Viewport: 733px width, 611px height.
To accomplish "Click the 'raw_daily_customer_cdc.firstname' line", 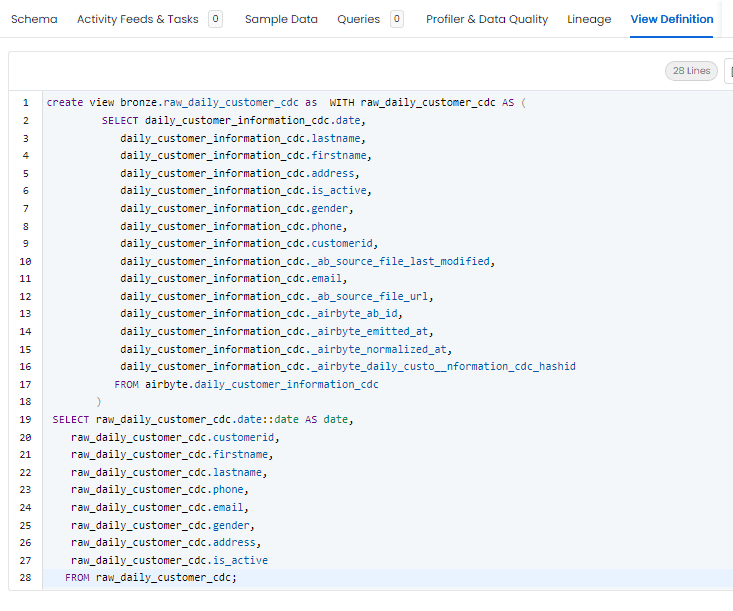I will coord(172,454).
